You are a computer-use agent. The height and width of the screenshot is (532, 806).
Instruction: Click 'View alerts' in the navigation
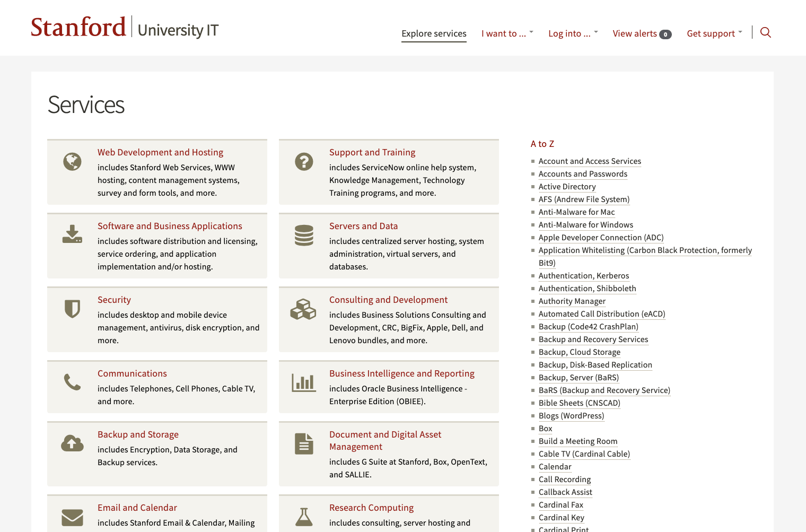[635, 33]
